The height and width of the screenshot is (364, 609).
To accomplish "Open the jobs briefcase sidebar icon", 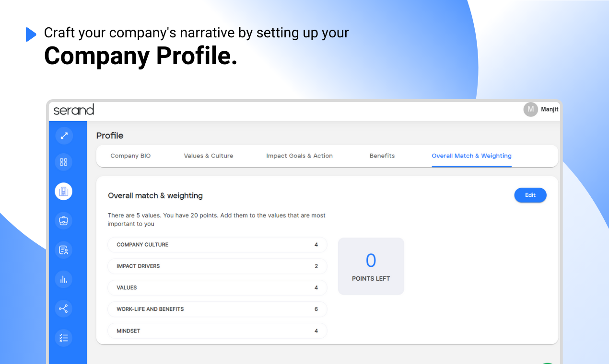I will 64,221.
